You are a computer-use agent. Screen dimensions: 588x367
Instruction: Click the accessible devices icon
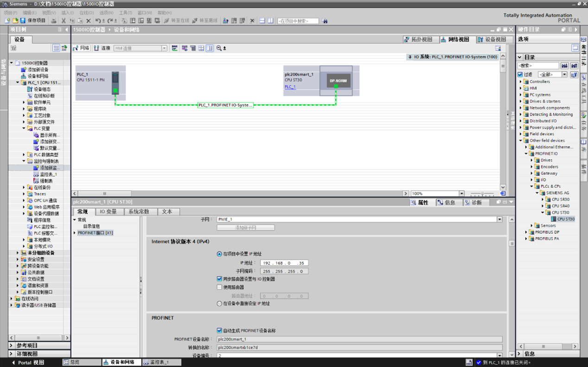(x=226, y=21)
